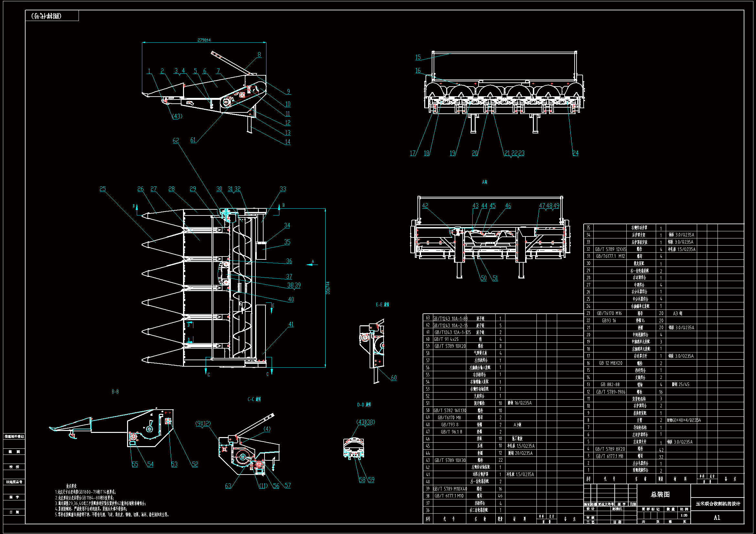The height and width of the screenshot is (534, 756).
Task: Click the A1 sheet size cell
Action: pos(717,518)
